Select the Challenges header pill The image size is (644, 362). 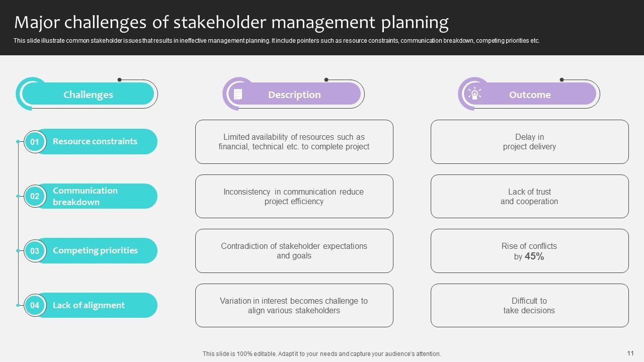tap(88, 95)
